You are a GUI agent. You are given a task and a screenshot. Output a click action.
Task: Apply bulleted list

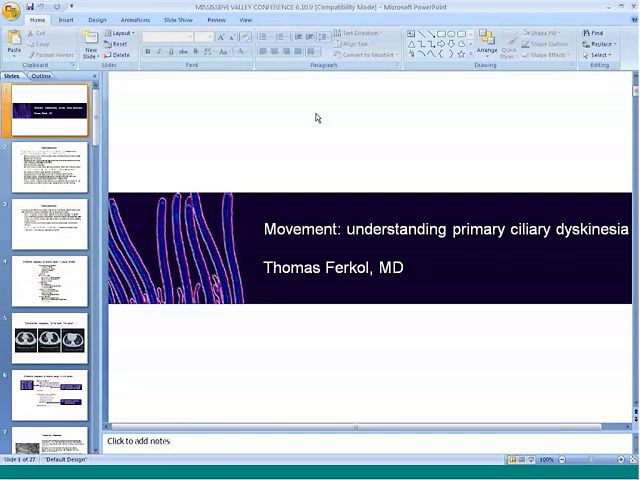point(264,38)
